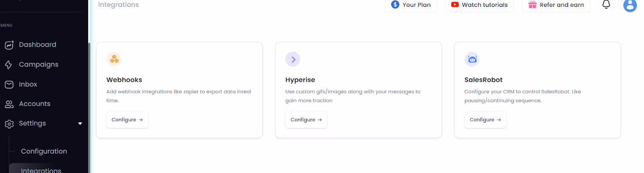Click the SalesRobot card title
Viewport: 644px width, 173px height.
(x=483, y=80)
